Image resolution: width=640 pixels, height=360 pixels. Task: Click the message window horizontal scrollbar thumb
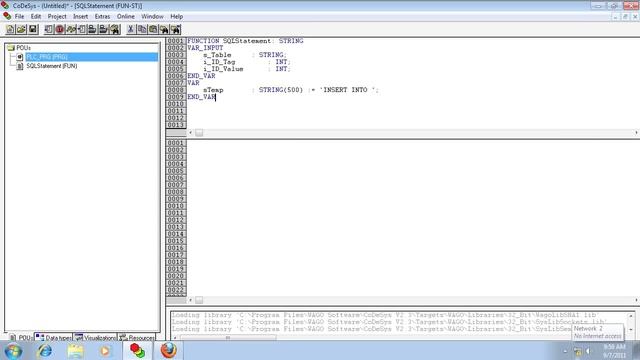pyautogui.click(x=228, y=338)
